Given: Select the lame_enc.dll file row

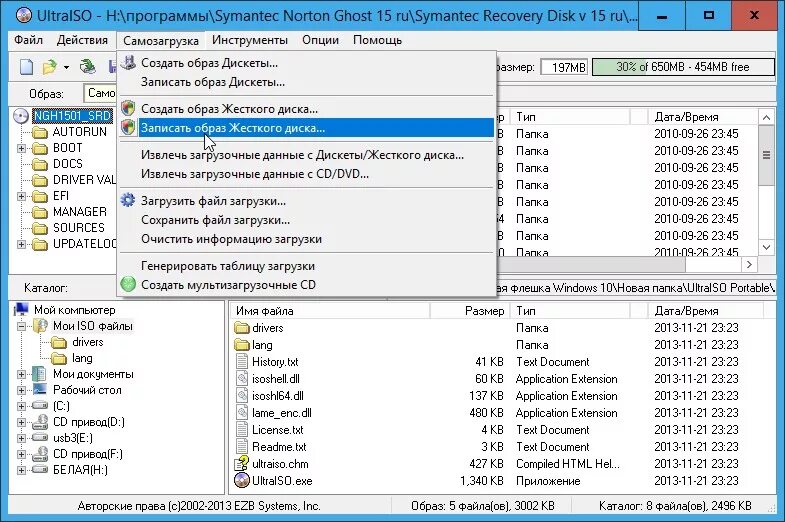Looking at the screenshot, I should tap(501, 412).
